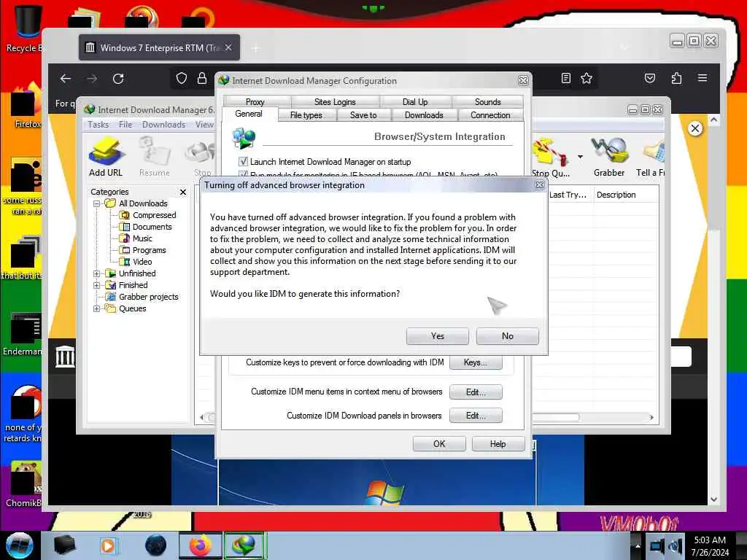This screenshot has height=560, width=747.
Task: Click Help in the IDM Configuration window
Action: point(498,444)
